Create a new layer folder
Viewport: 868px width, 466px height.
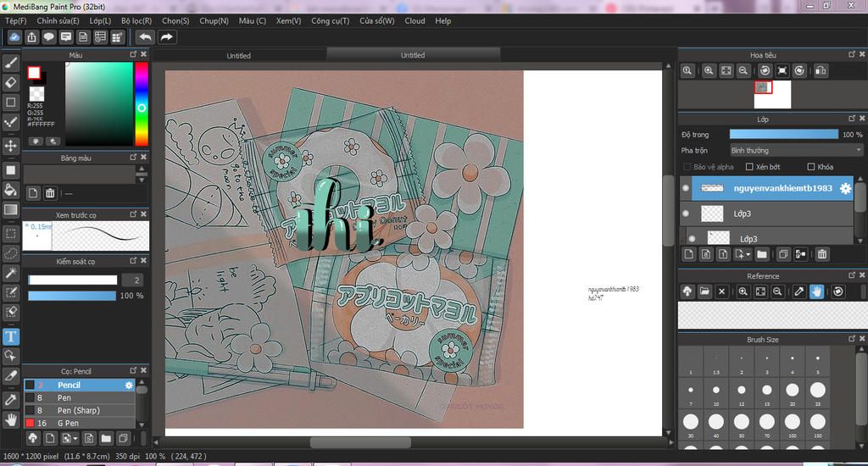point(762,254)
